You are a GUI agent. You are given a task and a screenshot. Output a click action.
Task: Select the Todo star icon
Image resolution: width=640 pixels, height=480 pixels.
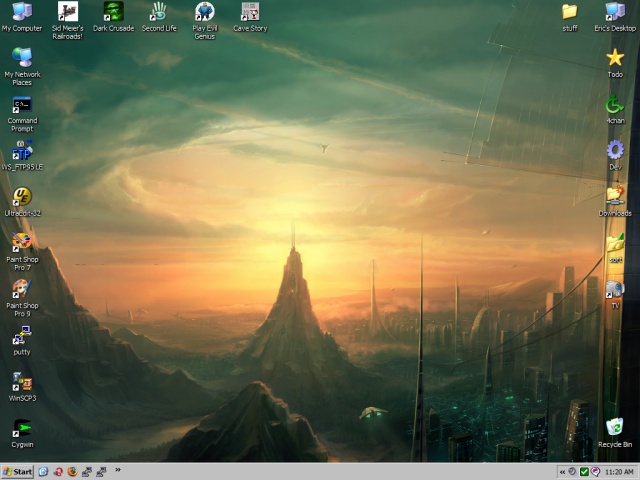(615, 63)
